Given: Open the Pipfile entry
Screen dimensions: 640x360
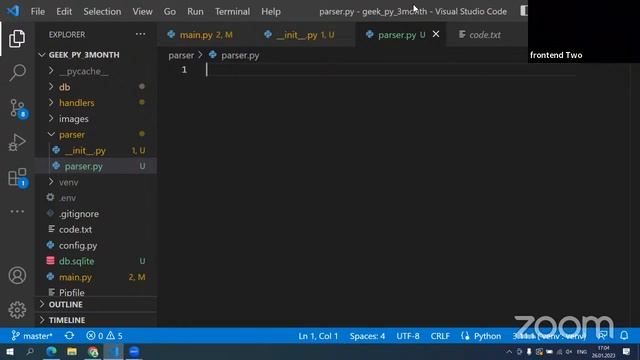Looking at the screenshot, I should click(71, 292).
